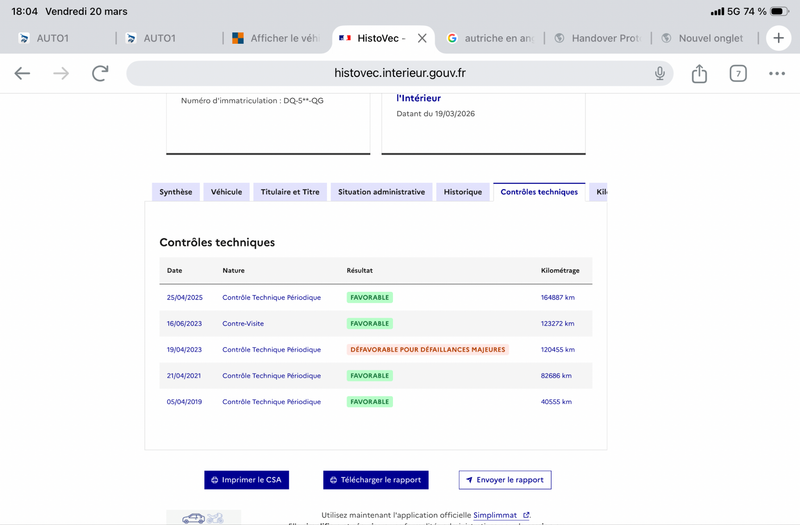Image resolution: width=800 pixels, height=525 pixels.
Task: Add a new tab with the plus button
Action: point(779,38)
